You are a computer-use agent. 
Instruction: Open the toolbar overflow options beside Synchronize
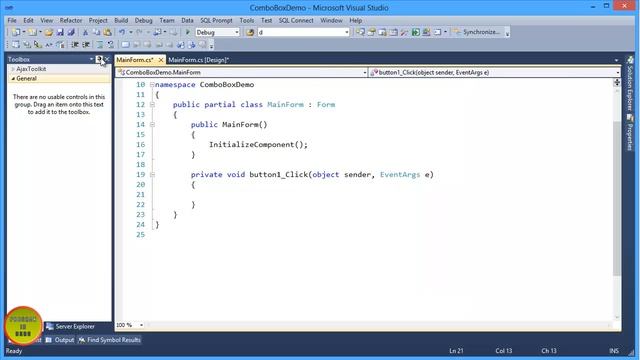(507, 33)
